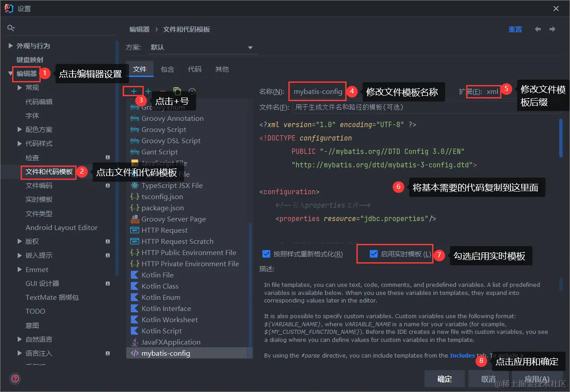Expand the 代码样式 node

20,144
